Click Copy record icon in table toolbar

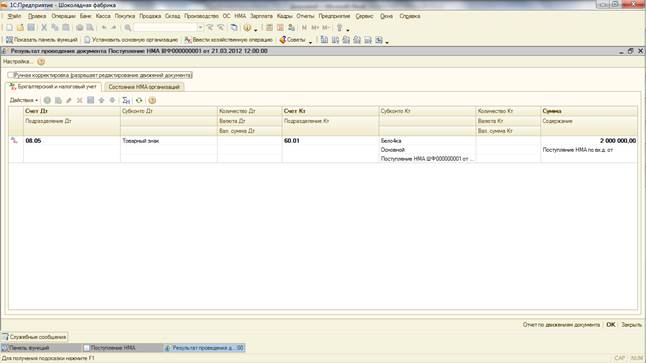(58, 101)
